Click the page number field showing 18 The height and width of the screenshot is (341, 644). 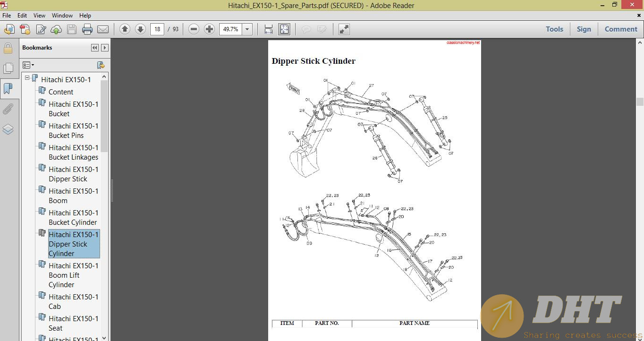tap(157, 29)
